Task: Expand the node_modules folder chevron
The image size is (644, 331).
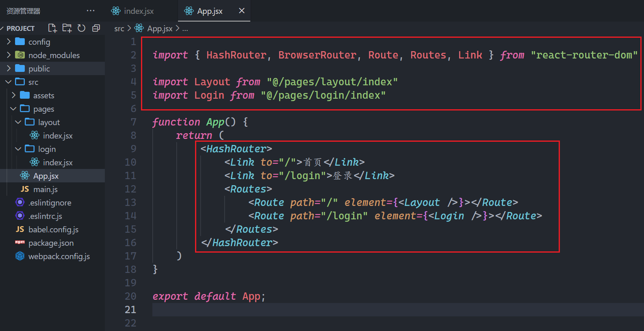Action: point(9,55)
